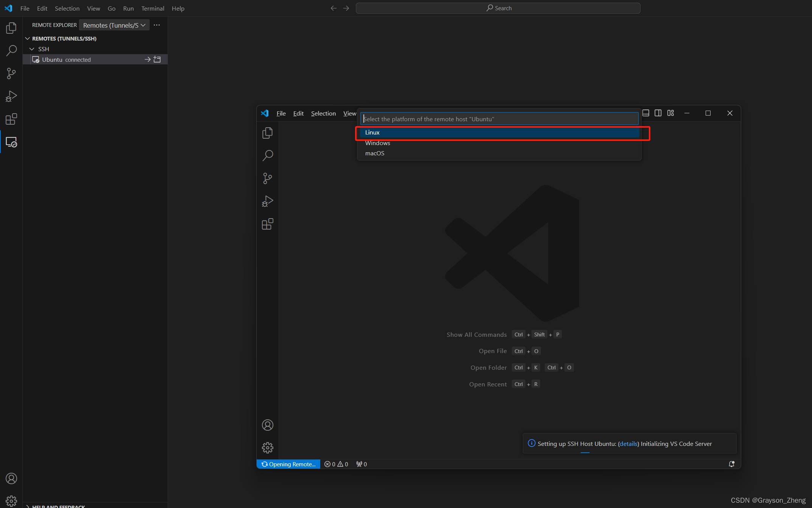The width and height of the screenshot is (812, 508).
Task: Open Extensions view in left activity bar
Action: coord(11,119)
